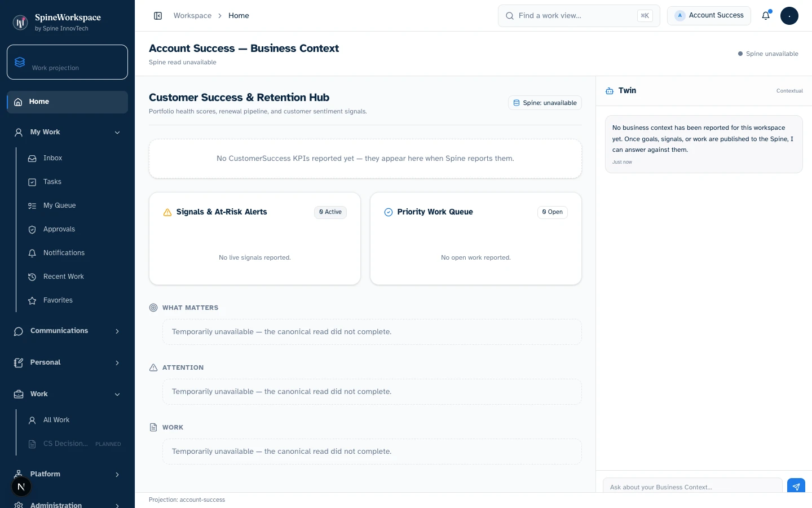
Task: Expand the Administration section
Action: pos(67,505)
